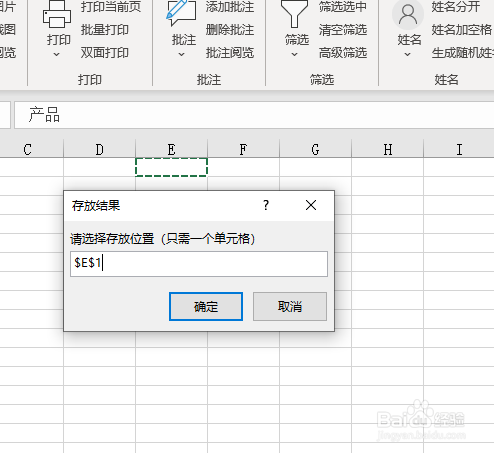Click 姓名加空格 command

tap(462, 30)
